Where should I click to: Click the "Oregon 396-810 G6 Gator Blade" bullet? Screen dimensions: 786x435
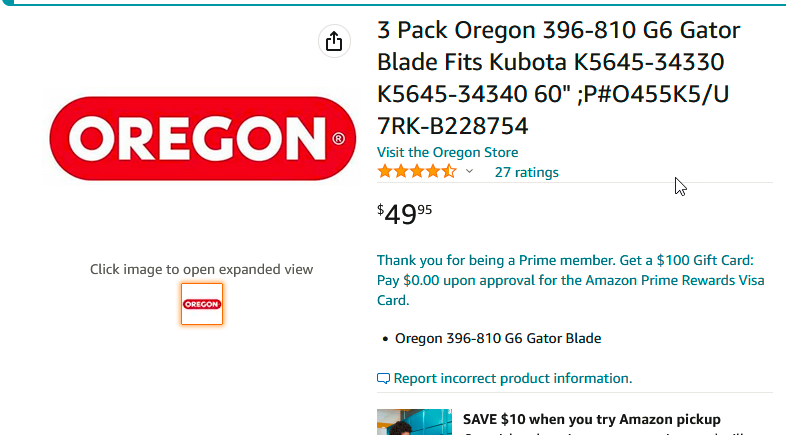(498, 338)
